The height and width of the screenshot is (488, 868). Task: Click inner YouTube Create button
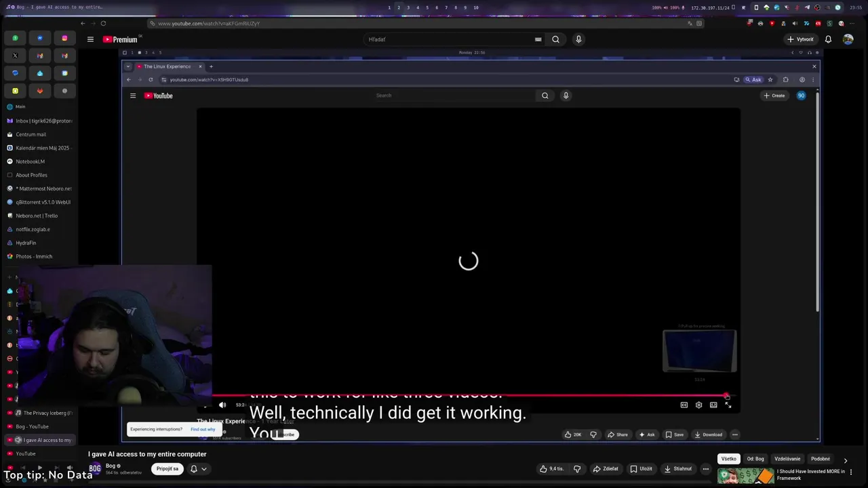coord(774,96)
